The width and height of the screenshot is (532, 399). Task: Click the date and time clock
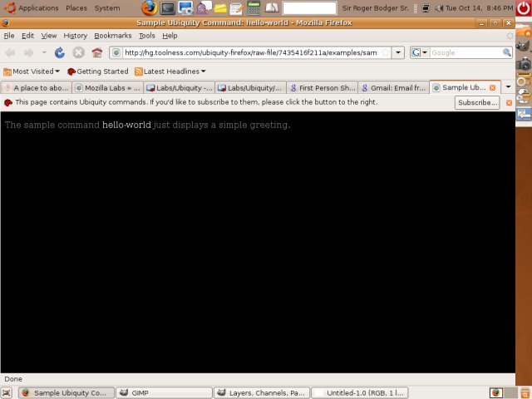[479, 7]
